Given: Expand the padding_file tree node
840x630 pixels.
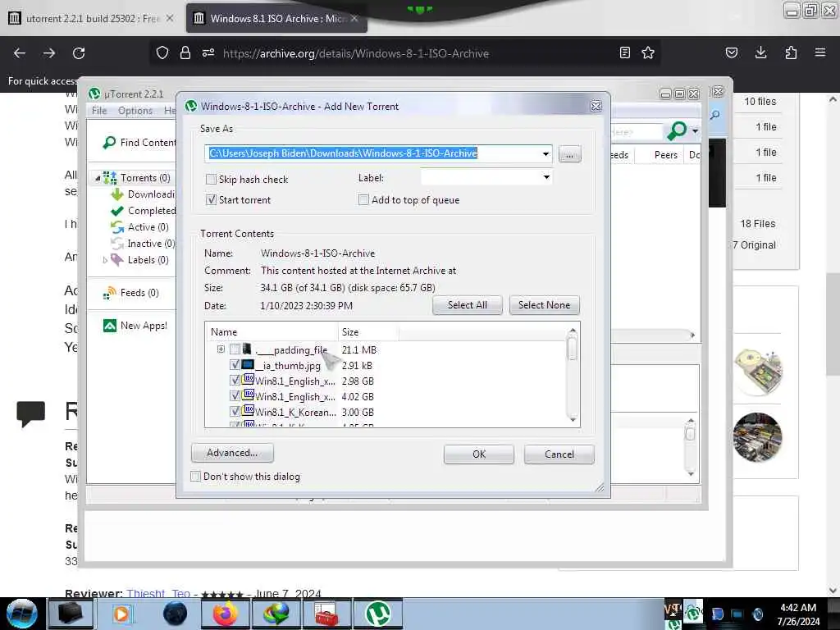Looking at the screenshot, I should (221, 349).
